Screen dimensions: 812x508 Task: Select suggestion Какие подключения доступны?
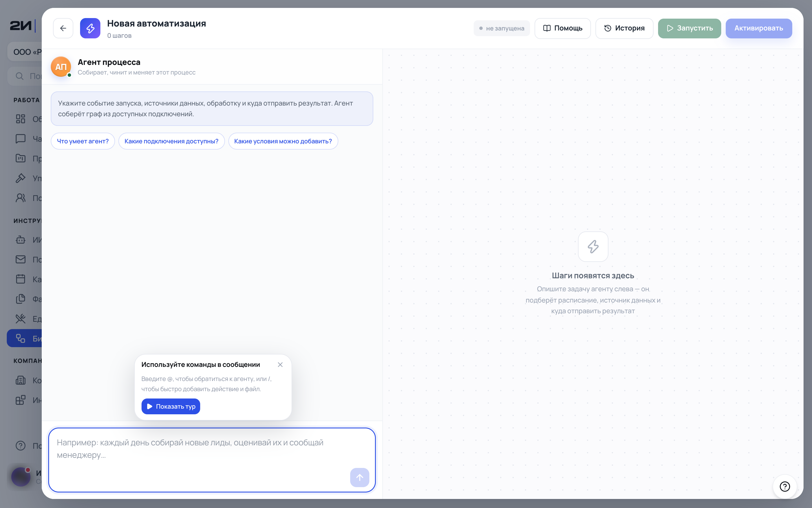pos(171,141)
